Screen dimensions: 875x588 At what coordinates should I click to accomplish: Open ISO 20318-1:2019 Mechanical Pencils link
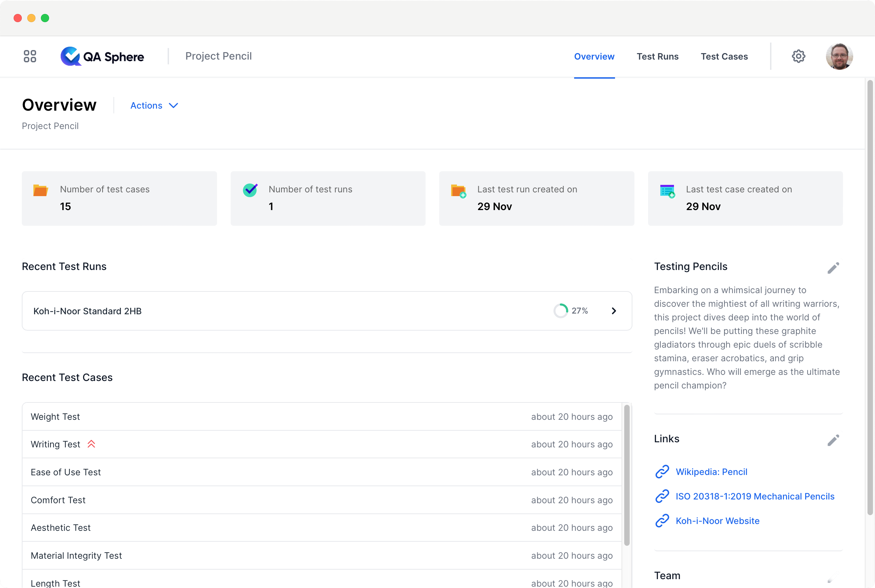pos(755,496)
